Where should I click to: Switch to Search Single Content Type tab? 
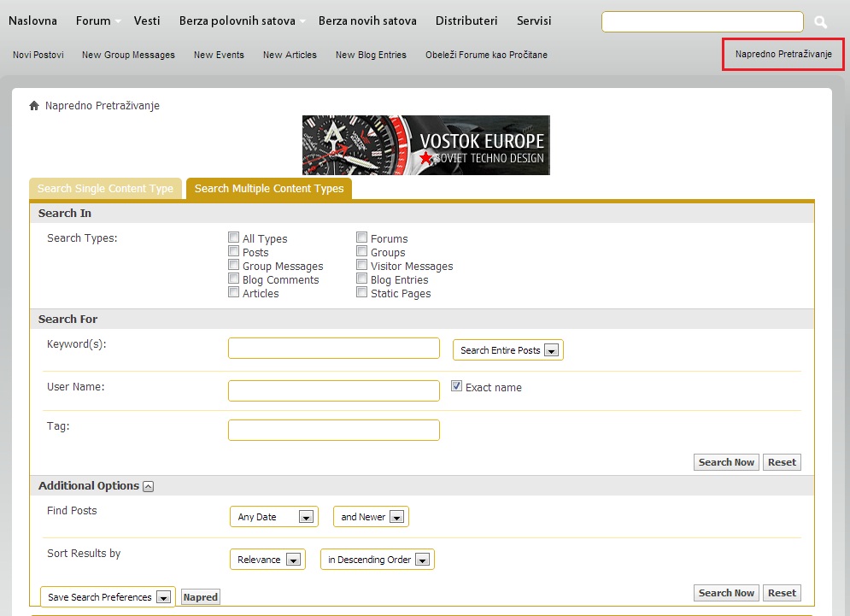click(105, 189)
